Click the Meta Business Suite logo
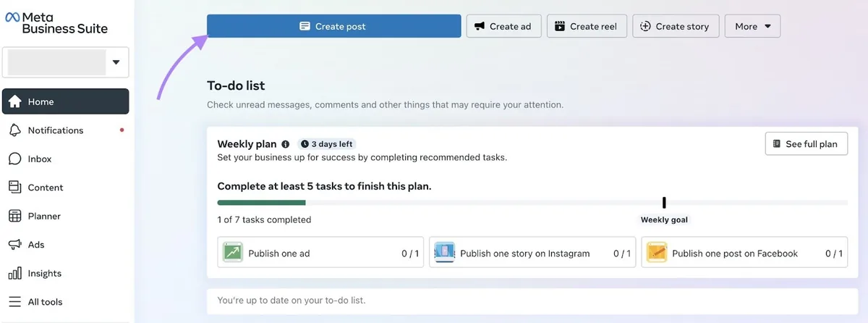Image resolution: width=868 pixels, height=323 pixels. pyautogui.click(x=56, y=22)
